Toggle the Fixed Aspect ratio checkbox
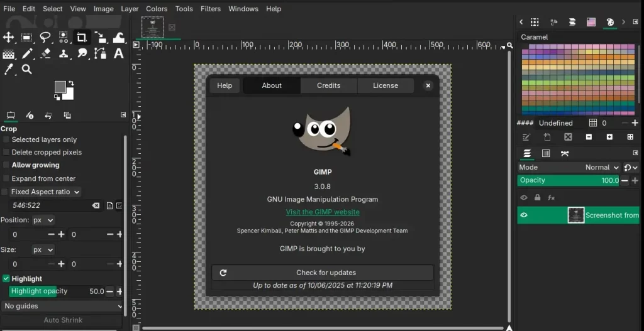This screenshot has height=331, width=644. (4, 192)
